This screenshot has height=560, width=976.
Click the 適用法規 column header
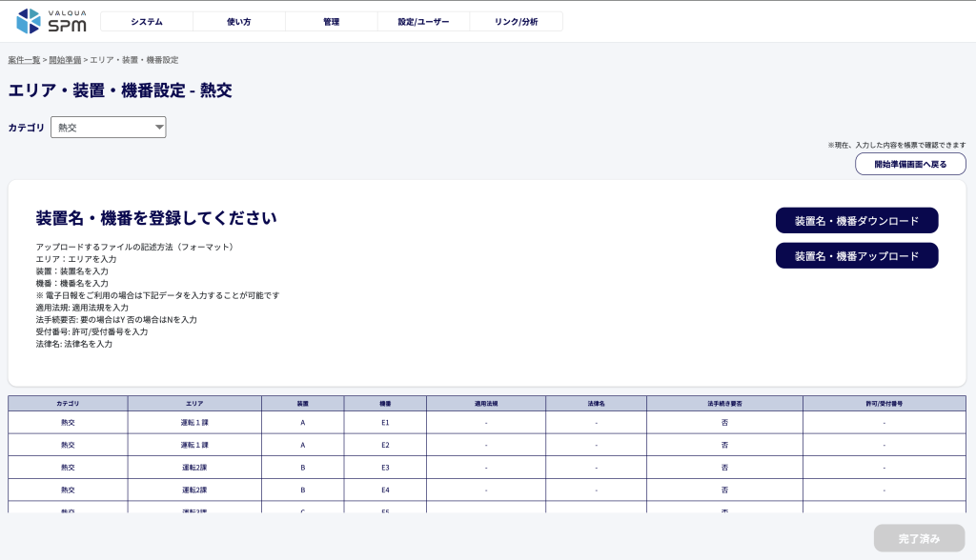486,404
